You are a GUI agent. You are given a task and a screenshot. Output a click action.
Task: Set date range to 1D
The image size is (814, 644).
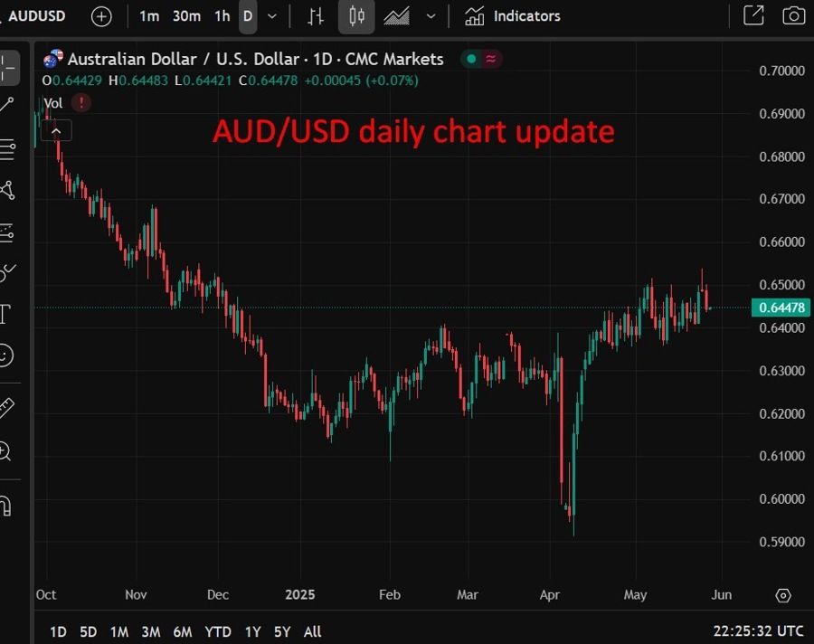58,631
